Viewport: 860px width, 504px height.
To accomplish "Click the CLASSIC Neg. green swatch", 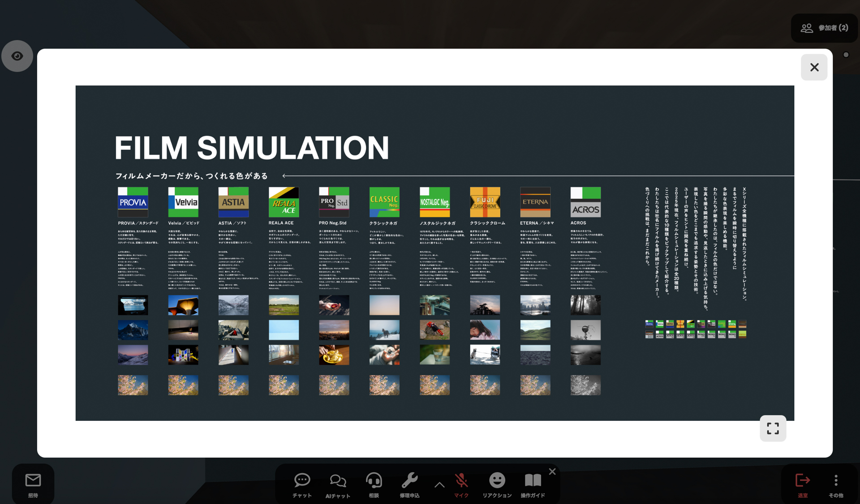I will click(384, 202).
